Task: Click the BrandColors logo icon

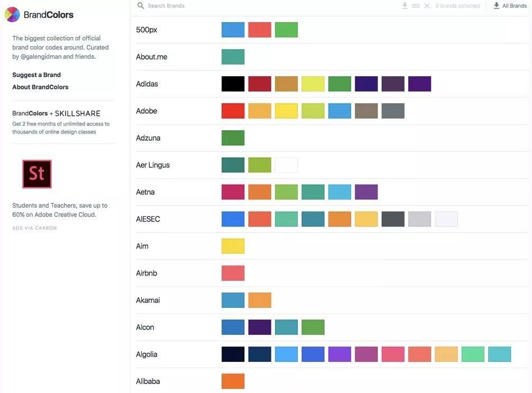Action: coord(12,15)
